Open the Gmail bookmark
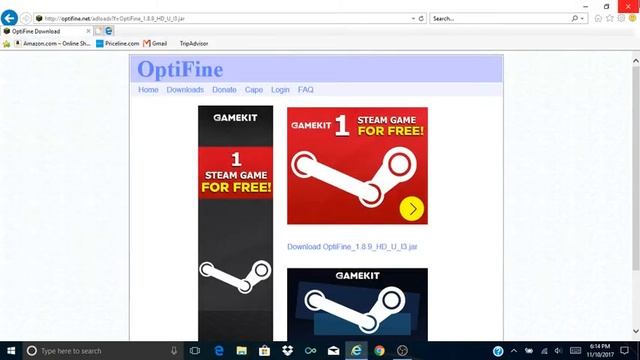The width and height of the screenshot is (640, 360). (155, 44)
